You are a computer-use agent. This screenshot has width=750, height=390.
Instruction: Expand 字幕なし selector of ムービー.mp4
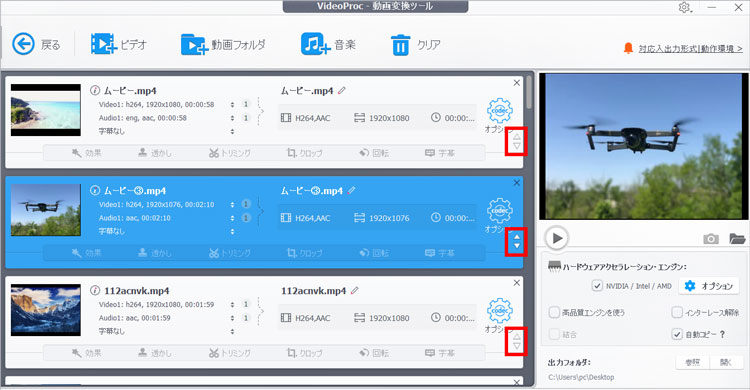pos(232,131)
